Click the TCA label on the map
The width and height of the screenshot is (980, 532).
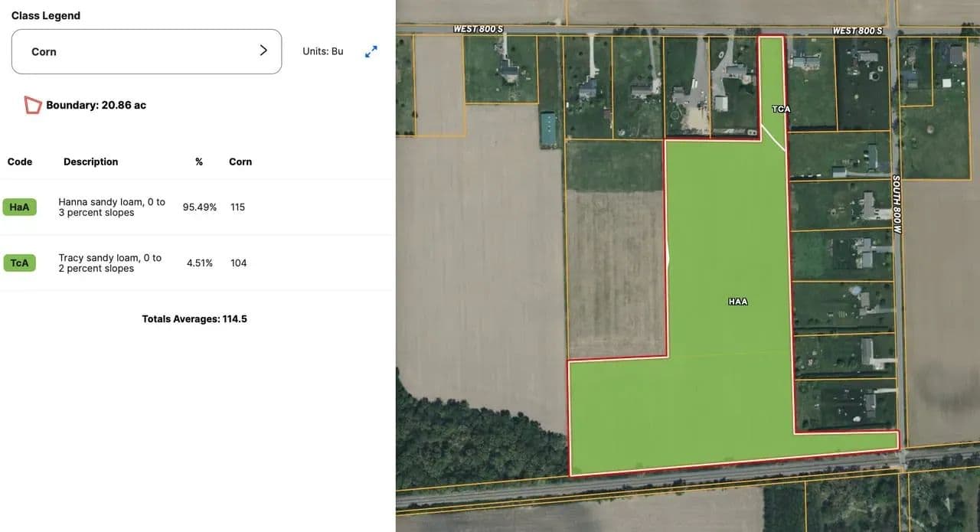[781, 109]
